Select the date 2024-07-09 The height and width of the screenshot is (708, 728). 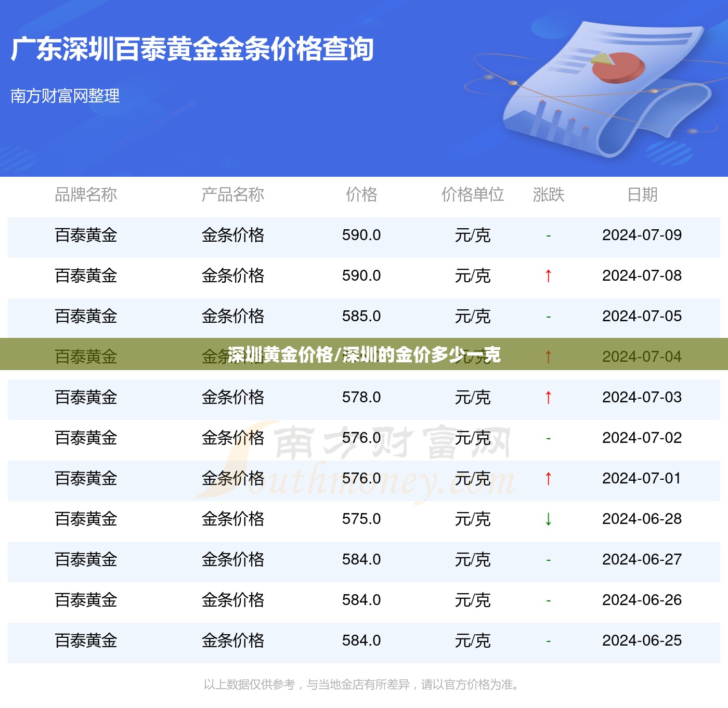(642, 235)
